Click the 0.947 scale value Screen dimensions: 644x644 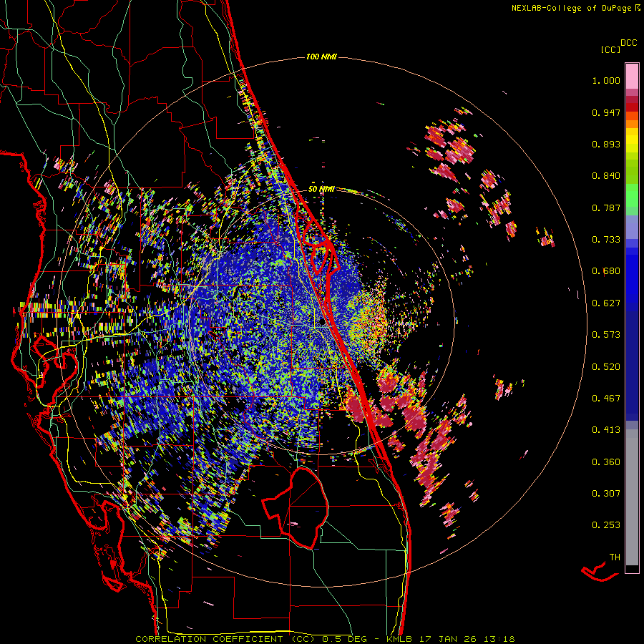[x=606, y=112]
